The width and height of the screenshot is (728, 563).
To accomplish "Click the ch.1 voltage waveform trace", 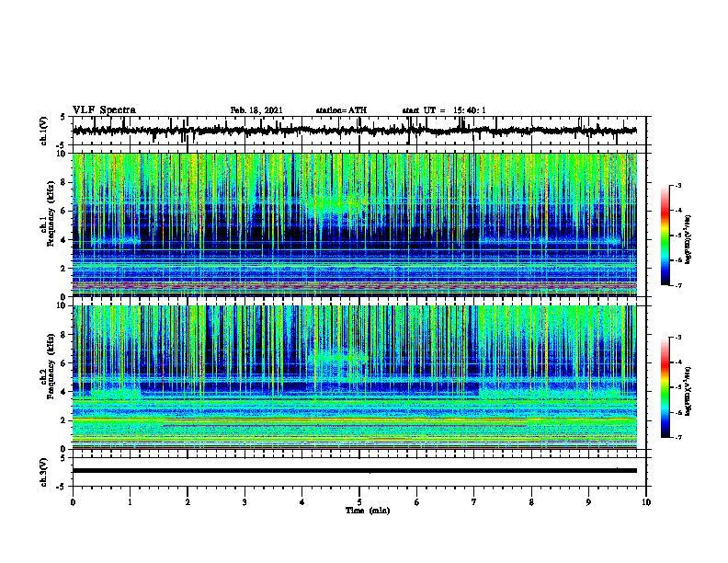I will pyautogui.click(x=354, y=131).
